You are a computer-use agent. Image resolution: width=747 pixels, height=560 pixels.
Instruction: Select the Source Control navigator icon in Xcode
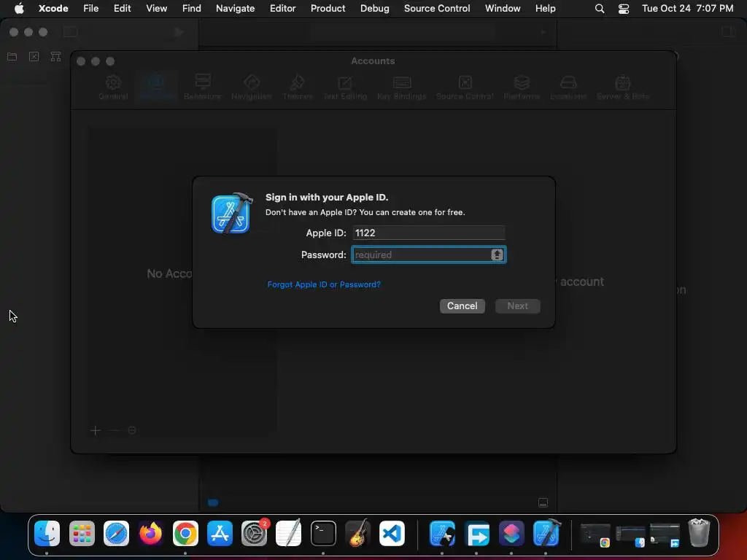34,57
